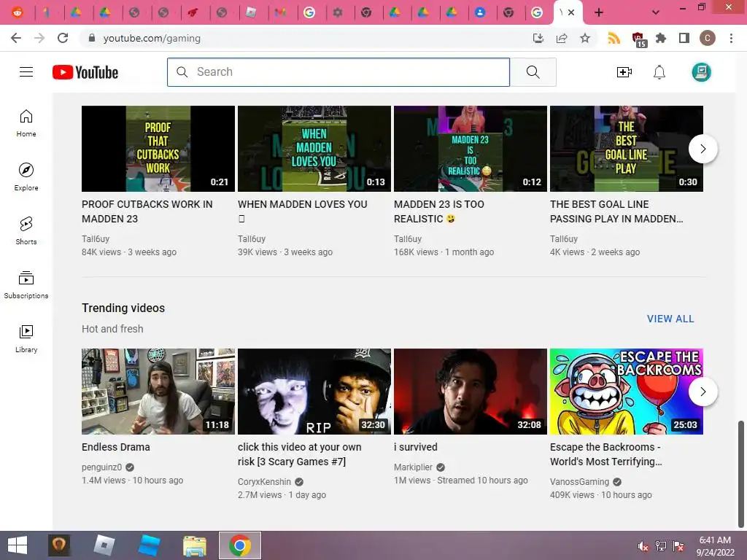Reload the current page

pos(63,38)
